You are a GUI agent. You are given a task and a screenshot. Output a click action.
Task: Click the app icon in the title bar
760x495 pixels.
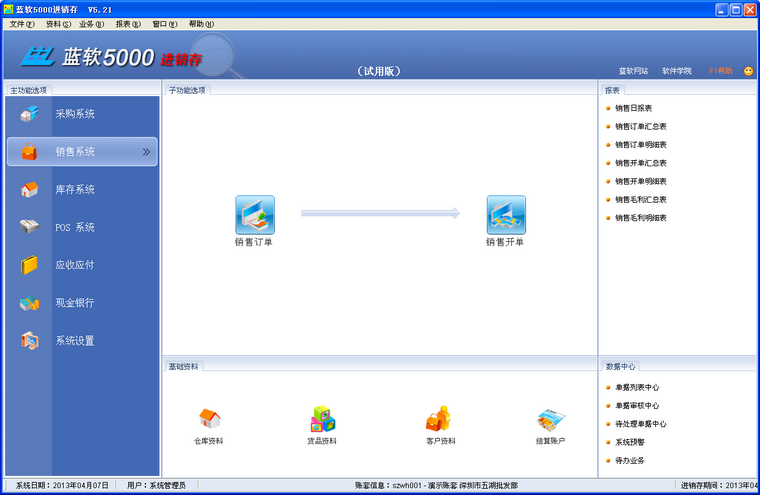click(8, 9)
